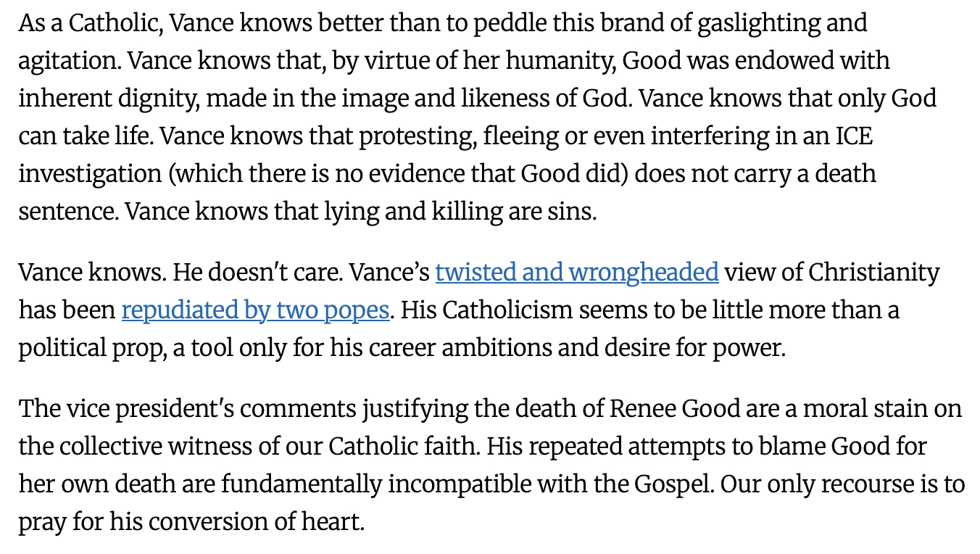Place cursor on the word "Christianity"

[873, 273]
